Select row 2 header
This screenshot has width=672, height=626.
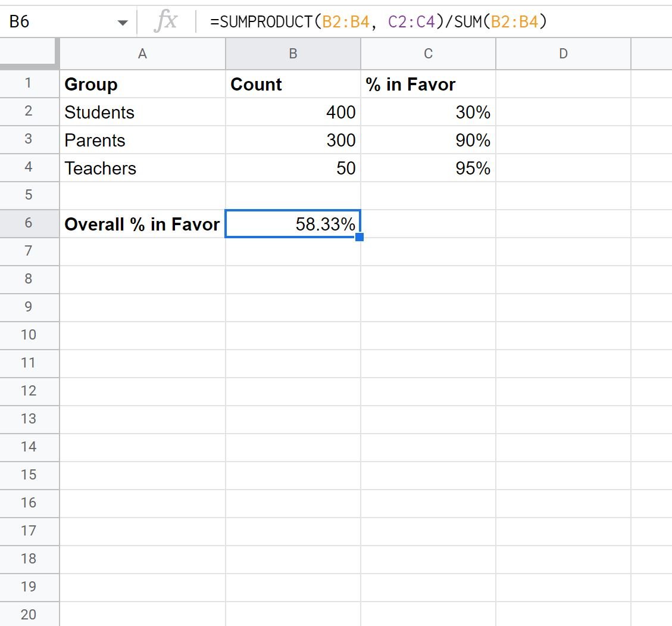click(x=29, y=112)
